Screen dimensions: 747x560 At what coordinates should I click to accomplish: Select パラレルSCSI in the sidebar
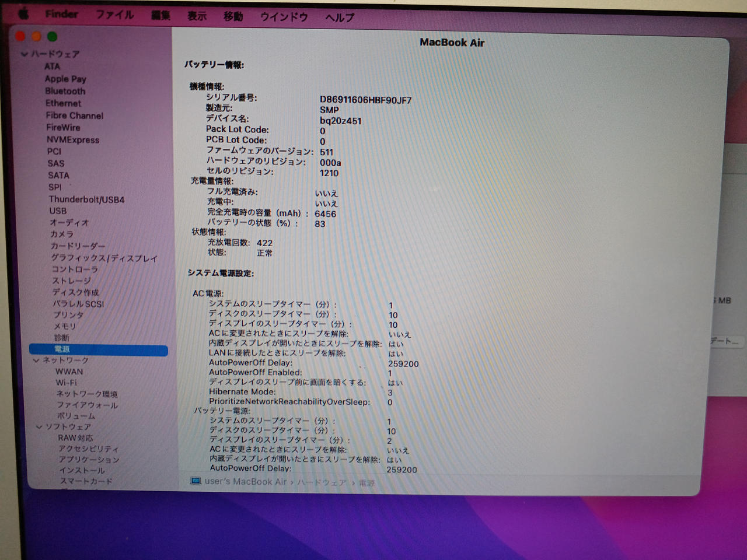click(78, 304)
